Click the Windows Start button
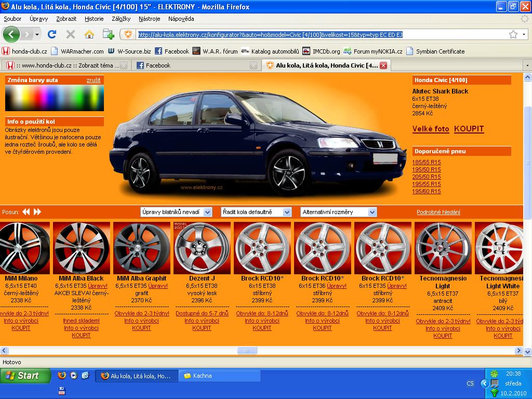 pyautogui.click(x=25, y=376)
